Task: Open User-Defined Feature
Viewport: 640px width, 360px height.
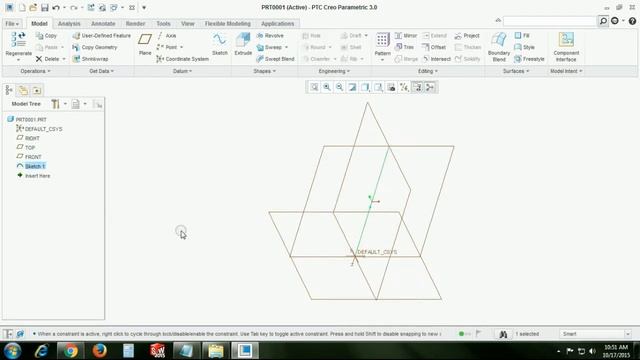Action: click(x=102, y=36)
